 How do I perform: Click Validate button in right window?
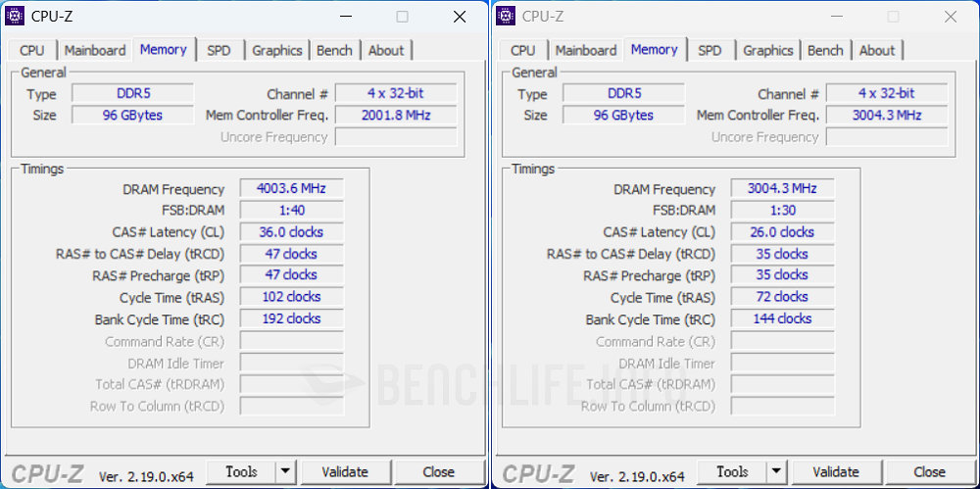836,471
